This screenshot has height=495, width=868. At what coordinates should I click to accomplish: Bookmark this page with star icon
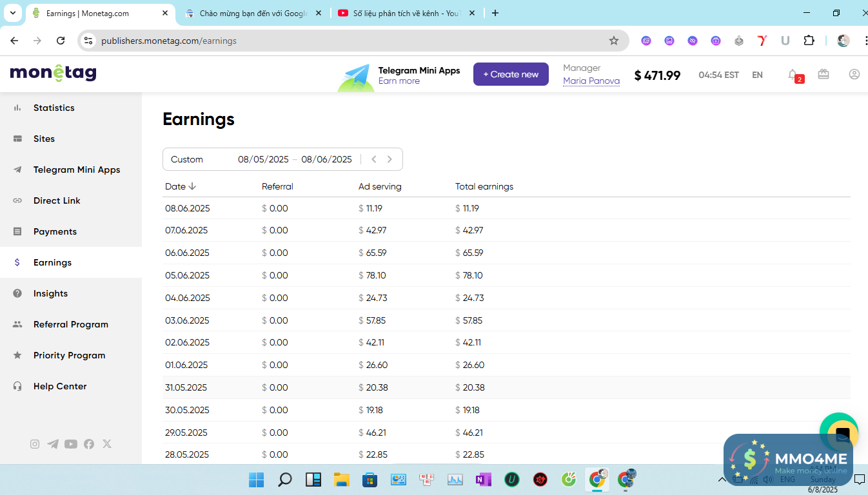click(614, 41)
